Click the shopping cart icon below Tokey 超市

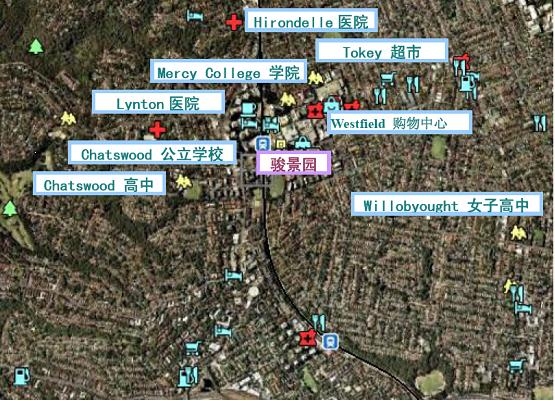(x=388, y=79)
